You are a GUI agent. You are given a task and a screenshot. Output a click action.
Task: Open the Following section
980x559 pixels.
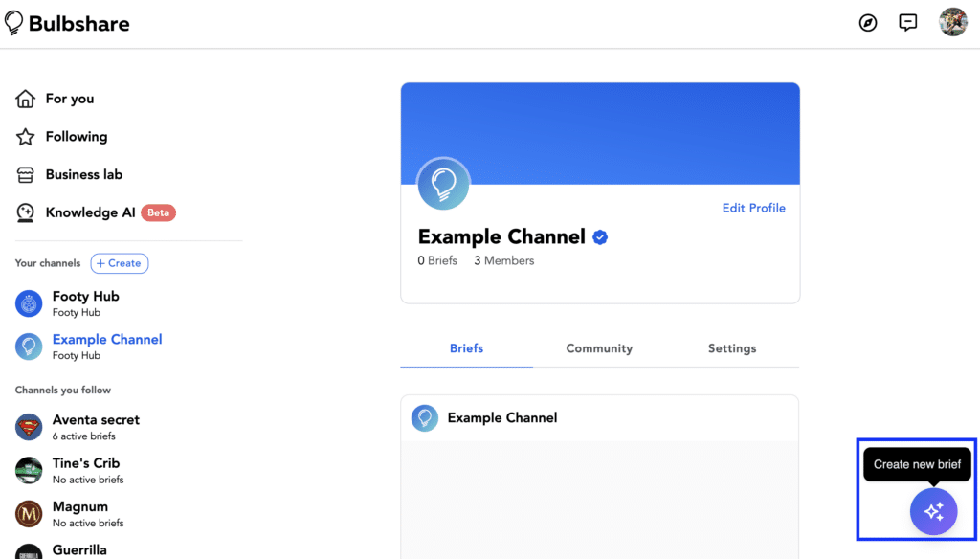tap(77, 136)
